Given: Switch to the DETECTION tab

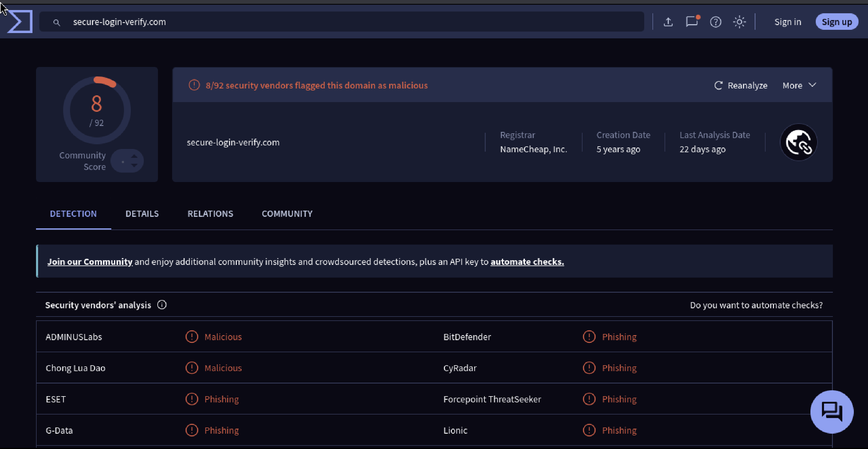Looking at the screenshot, I should (73, 214).
